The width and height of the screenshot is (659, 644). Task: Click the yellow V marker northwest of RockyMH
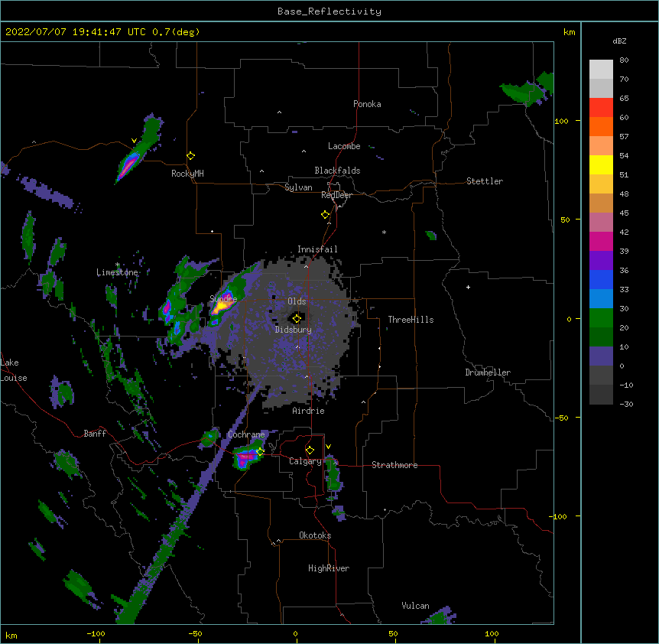coord(134,141)
